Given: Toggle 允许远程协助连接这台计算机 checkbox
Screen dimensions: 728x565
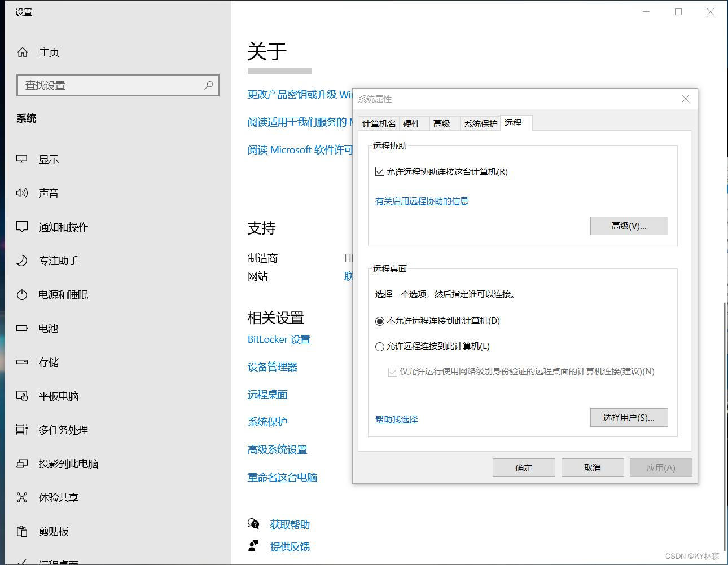Looking at the screenshot, I should 380,171.
